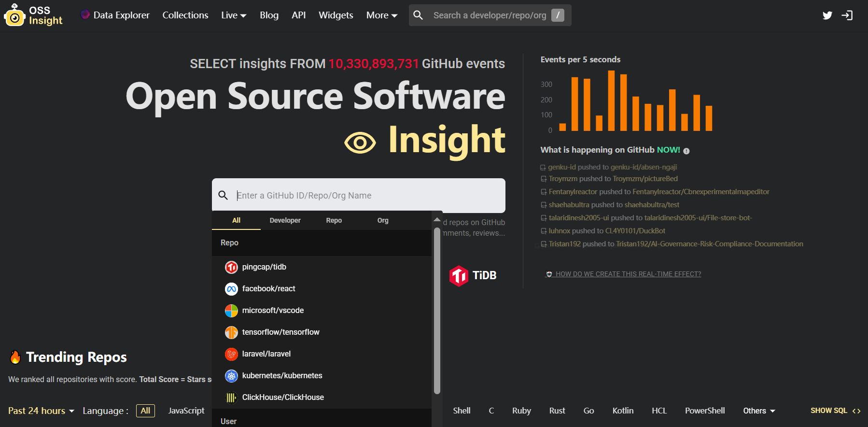The image size is (868, 427).
Task: Select kubernetes/kubernetes from suggestions
Action: pyautogui.click(x=322, y=376)
